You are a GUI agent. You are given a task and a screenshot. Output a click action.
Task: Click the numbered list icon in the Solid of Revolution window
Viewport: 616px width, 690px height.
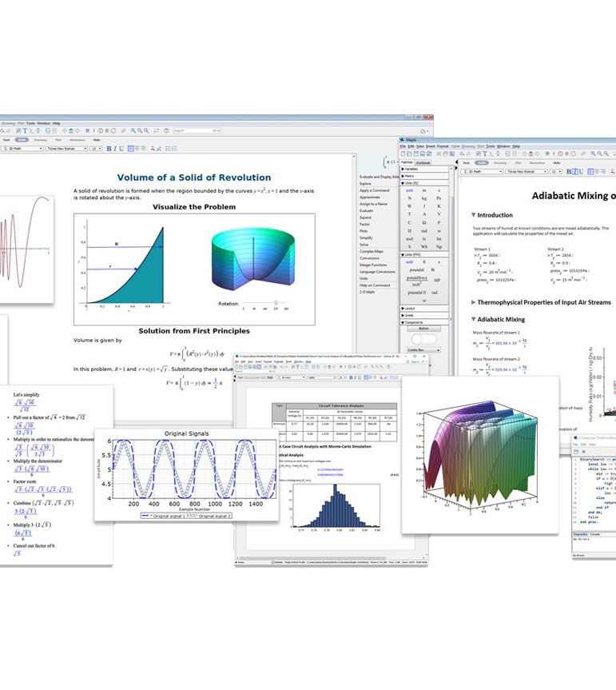pos(174,148)
